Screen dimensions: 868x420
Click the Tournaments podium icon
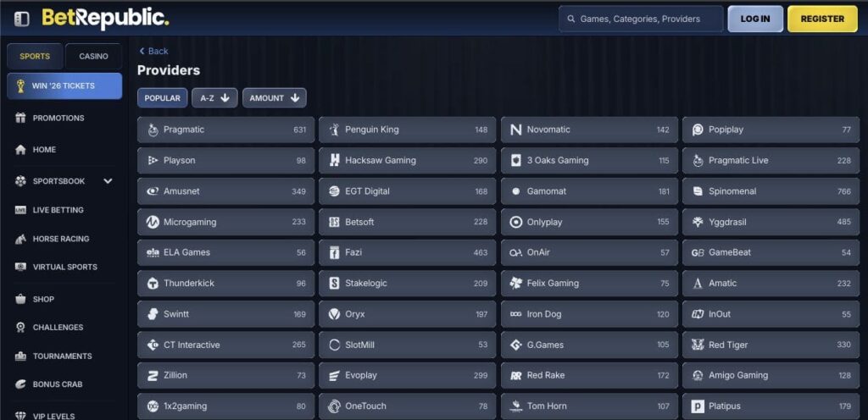(20, 356)
